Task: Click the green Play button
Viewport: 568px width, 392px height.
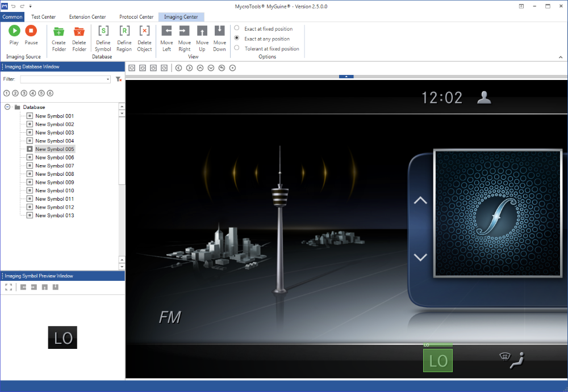Action: (14, 32)
